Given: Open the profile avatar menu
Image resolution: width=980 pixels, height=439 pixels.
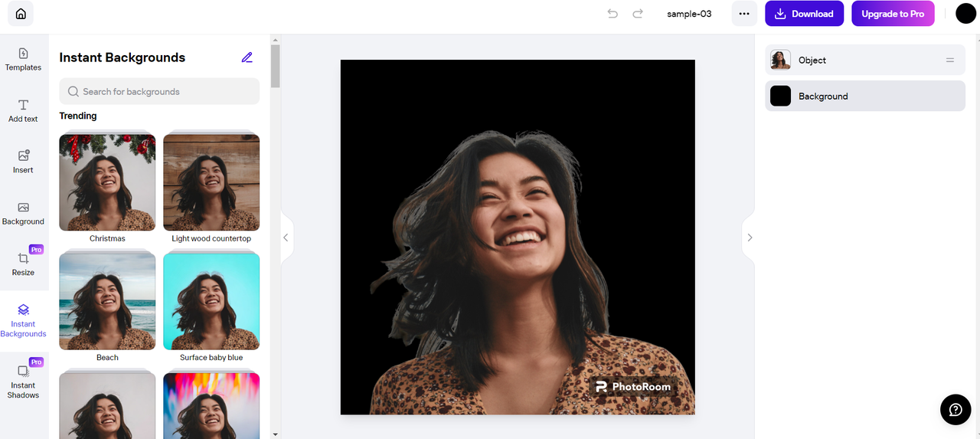Looking at the screenshot, I should tap(965, 14).
